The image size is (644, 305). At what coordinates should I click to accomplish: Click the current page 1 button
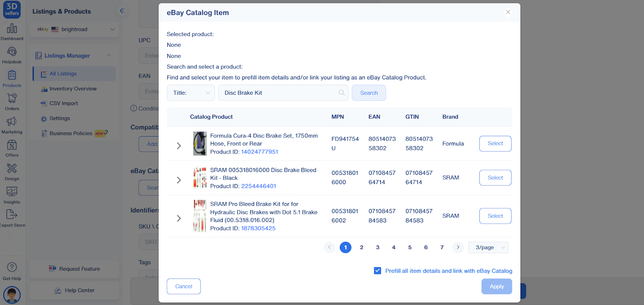[345, 247]
